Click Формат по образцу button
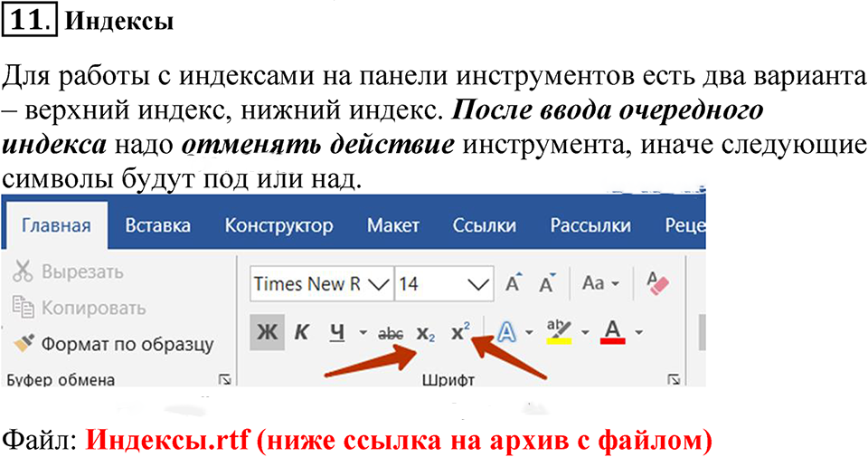The width and height of the screenshot is (868, 457). (114, 344)
